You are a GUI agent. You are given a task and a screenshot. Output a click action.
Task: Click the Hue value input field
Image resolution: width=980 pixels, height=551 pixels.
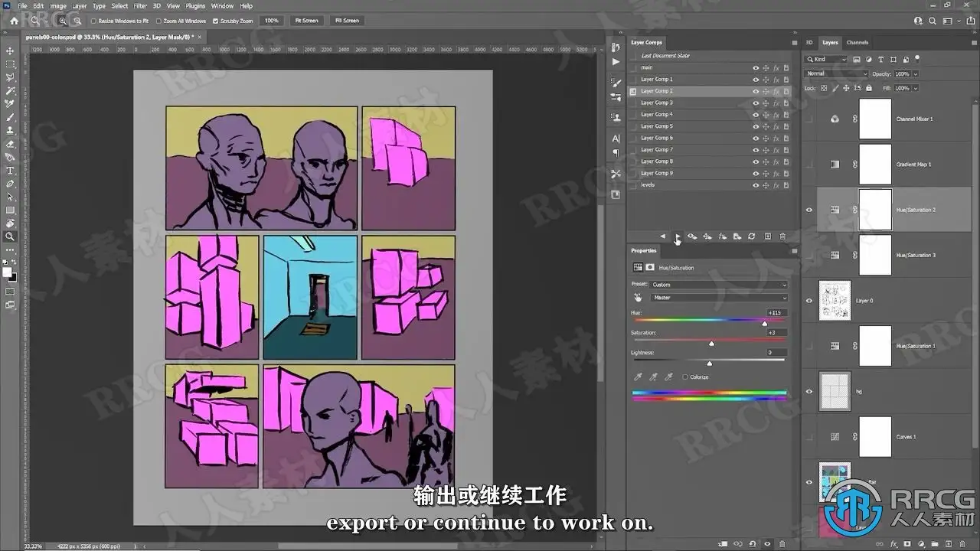776,313
